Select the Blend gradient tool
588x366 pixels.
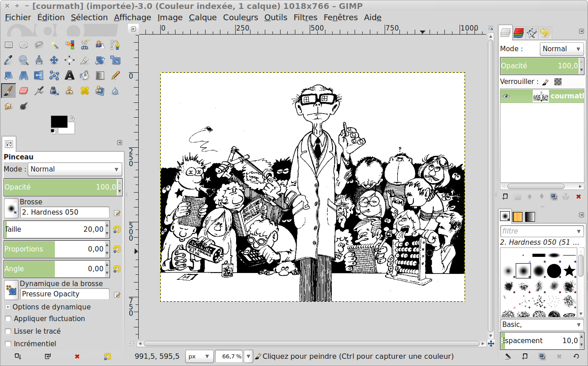click(x=100, y=75)
